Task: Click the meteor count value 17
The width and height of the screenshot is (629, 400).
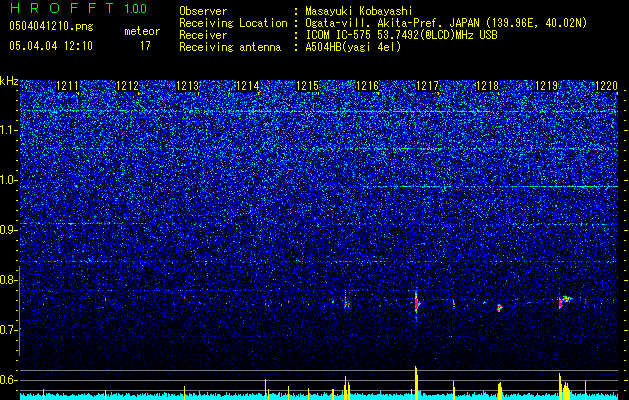Action: click(x=145, y=46)
